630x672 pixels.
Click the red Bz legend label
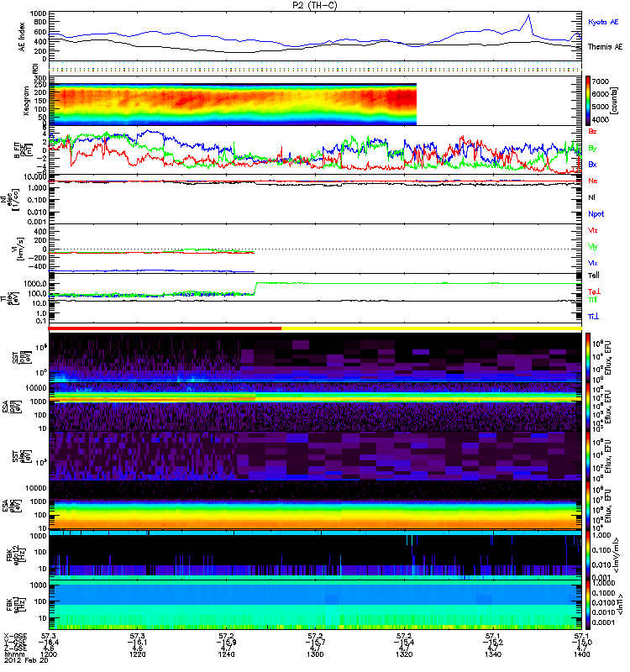tap(592, 131)
